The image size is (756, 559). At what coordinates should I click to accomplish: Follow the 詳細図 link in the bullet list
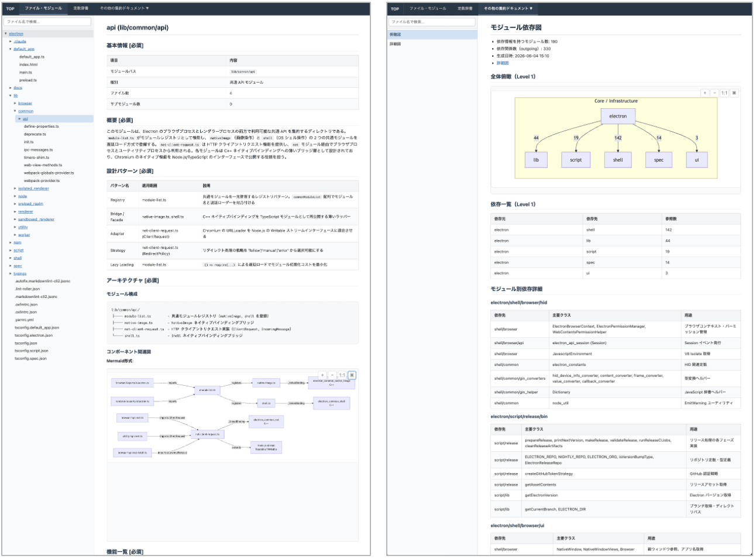tap(503, 63)
